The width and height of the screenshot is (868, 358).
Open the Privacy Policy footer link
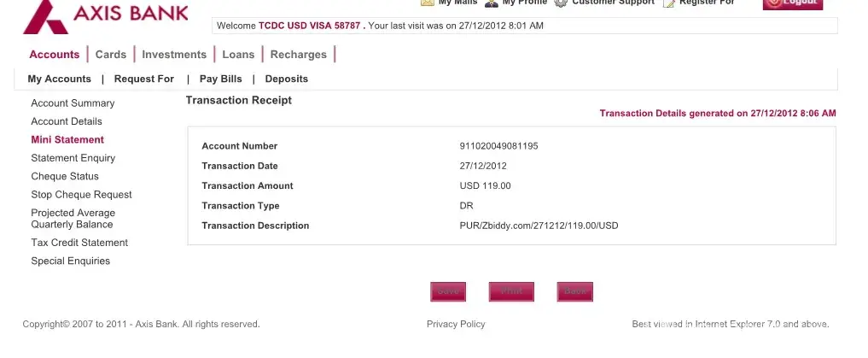click(x=456, y=325)
